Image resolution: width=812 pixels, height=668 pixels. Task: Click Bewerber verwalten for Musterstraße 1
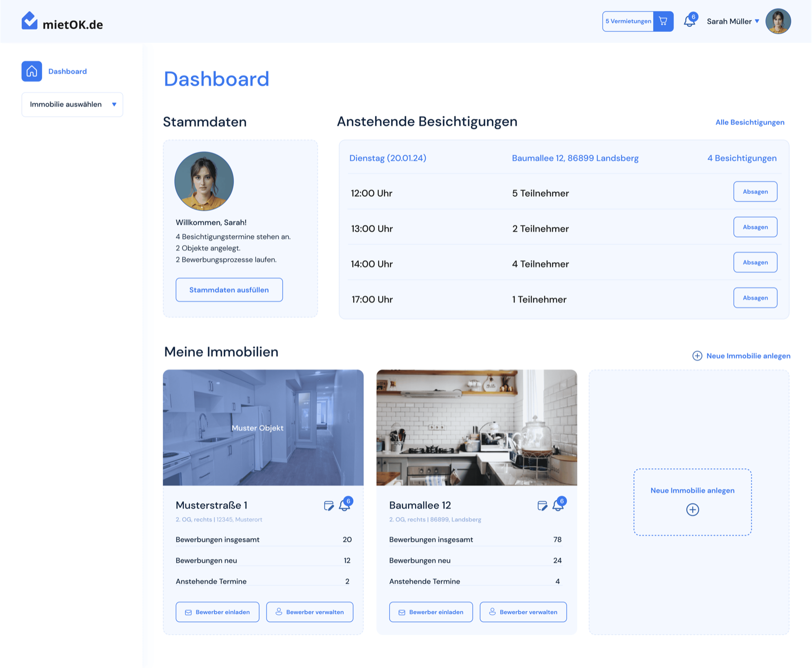click(310, 612)
